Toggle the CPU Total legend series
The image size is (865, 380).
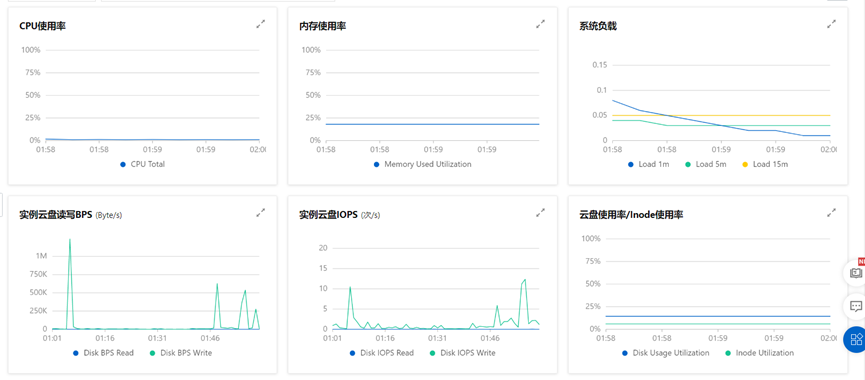click(142, 164)
